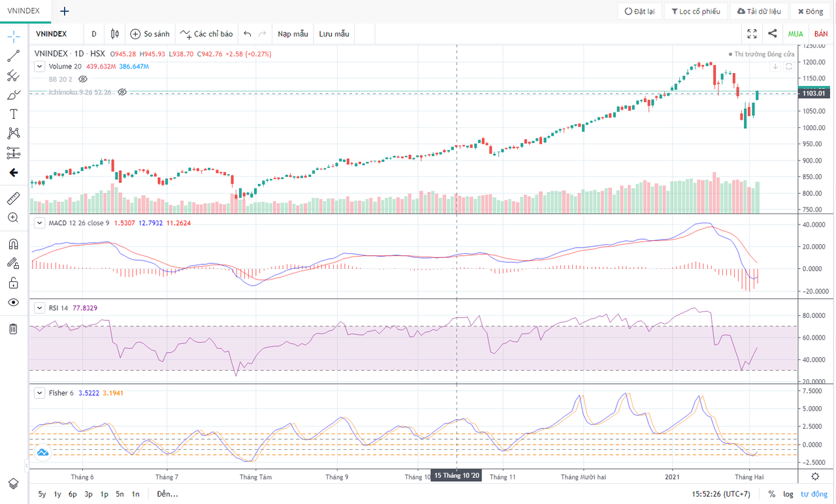Open chart settings gear icon
The height and width of the screenshot is (504, 836).
coord(815,477)
